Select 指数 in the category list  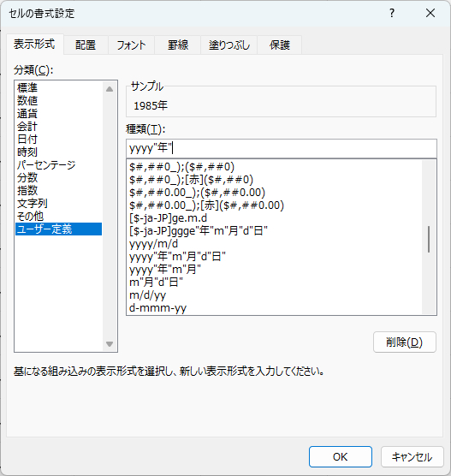point(58,190)
